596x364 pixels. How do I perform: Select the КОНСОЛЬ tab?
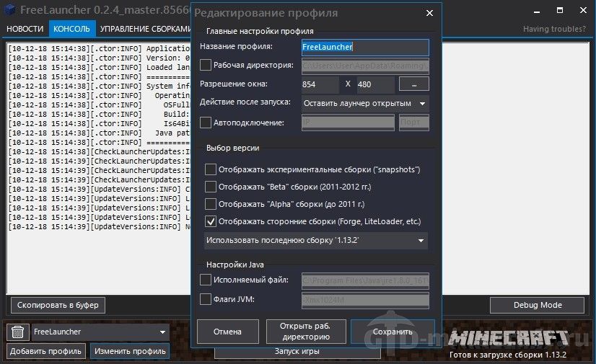click(x=71, y=29)
